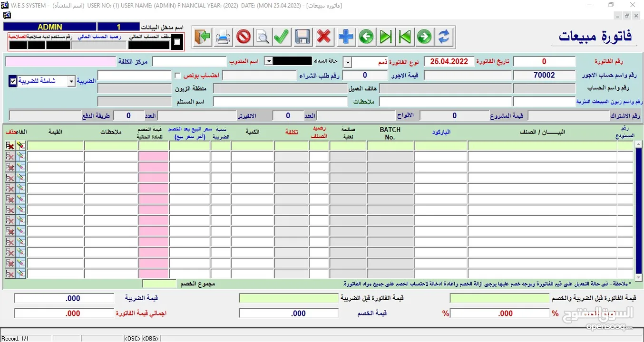Open the نوع الفاتورة dropdown arrow

coord(348,62)
